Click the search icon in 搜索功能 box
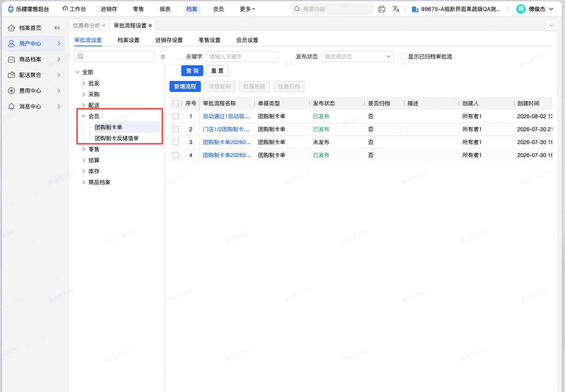 coord(297,9)
